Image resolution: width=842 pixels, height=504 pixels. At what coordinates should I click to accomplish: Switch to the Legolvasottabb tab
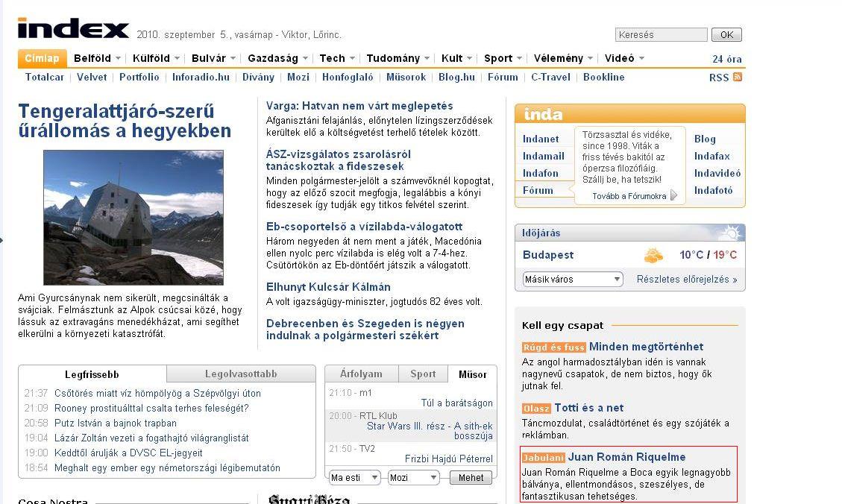[241, 374]
